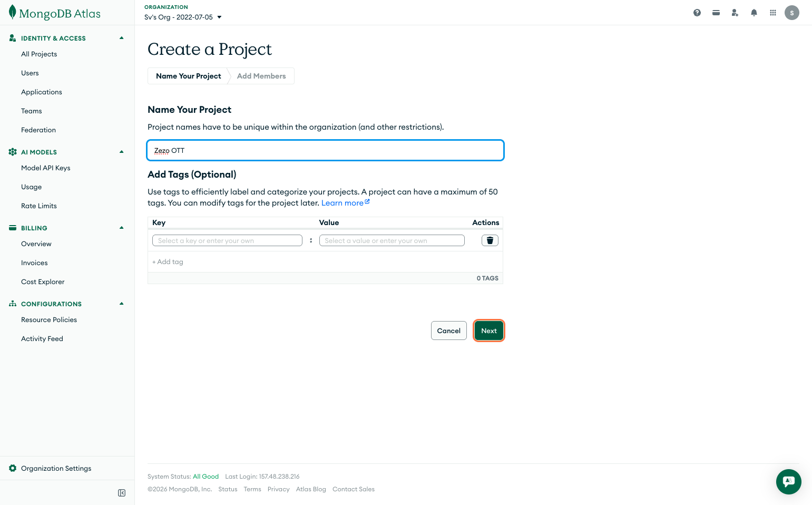Collapse the Billing section

click(122, 228)
